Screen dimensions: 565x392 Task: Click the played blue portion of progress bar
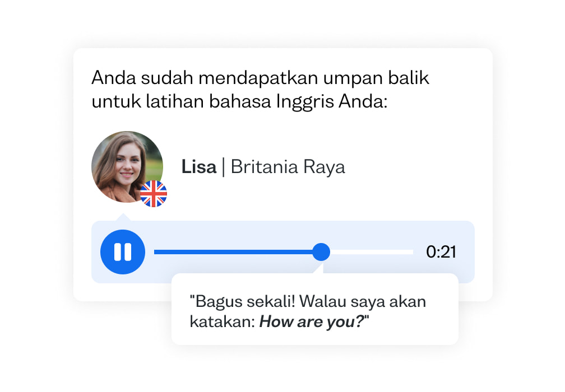[x=233, y=252]
